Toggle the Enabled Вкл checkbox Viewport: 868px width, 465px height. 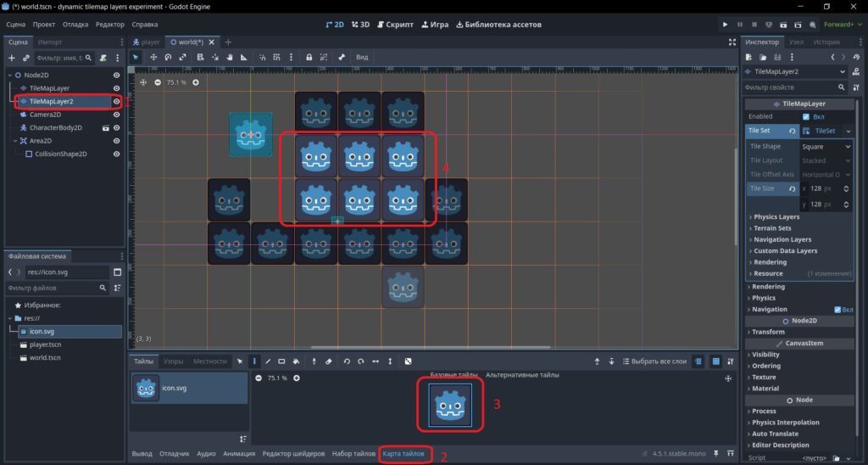click(x=806, y=117)
